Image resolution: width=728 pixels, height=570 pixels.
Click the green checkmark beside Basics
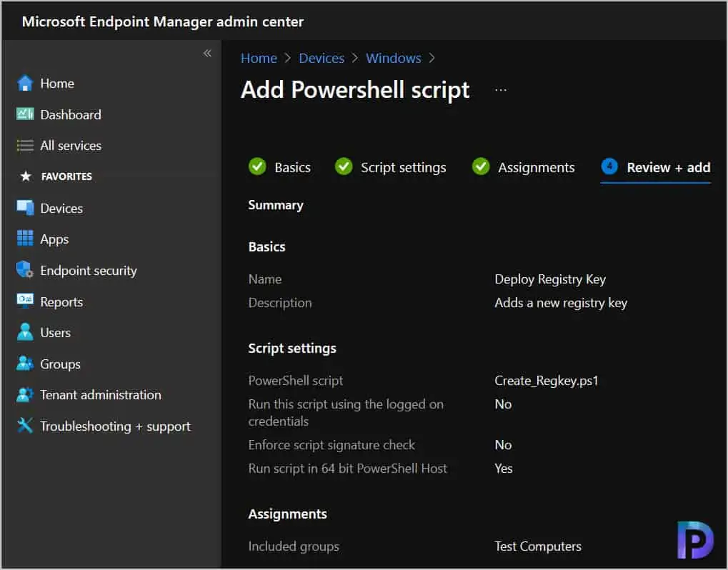click(x=257, y=166)
